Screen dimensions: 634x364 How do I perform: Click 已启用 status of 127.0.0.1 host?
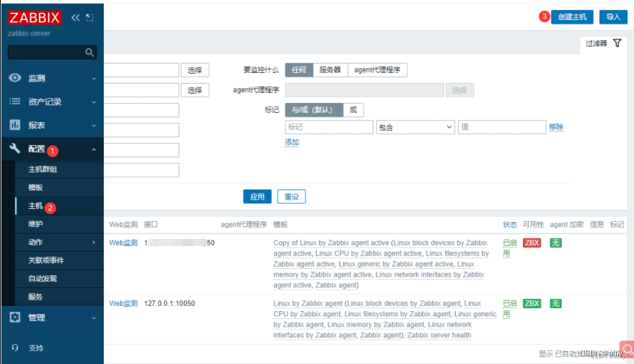(509, 309)
